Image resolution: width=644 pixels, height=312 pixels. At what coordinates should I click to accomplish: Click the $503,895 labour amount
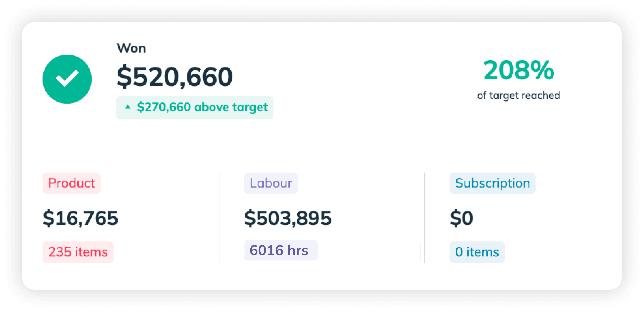pos(288,218)
